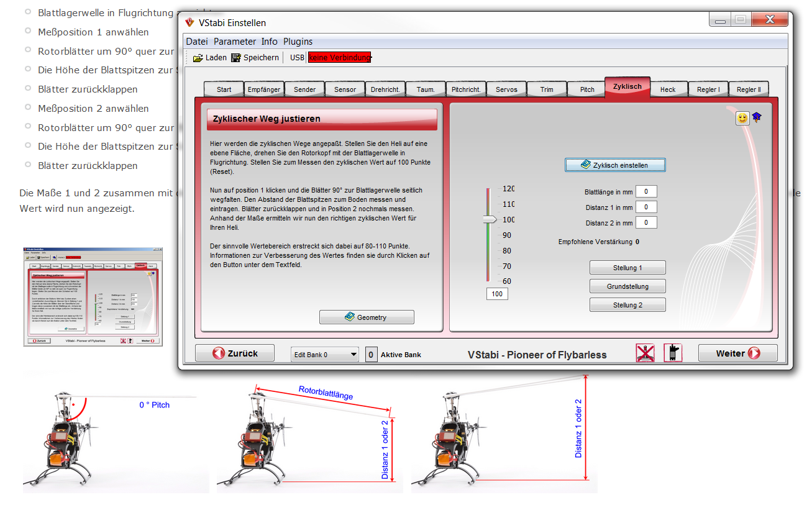
Task: Click the Speichern save icon
Action: [x=236, y=58]
